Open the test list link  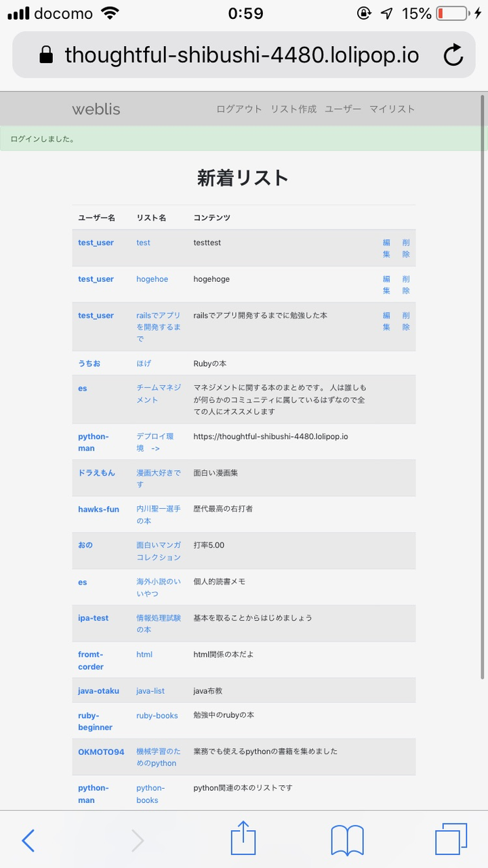[x=143, y=243]
